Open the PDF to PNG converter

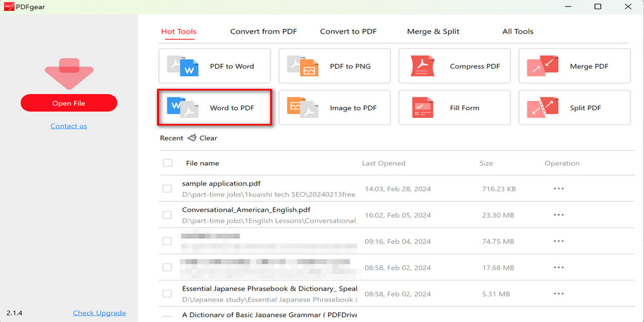[x=334, y=66]
